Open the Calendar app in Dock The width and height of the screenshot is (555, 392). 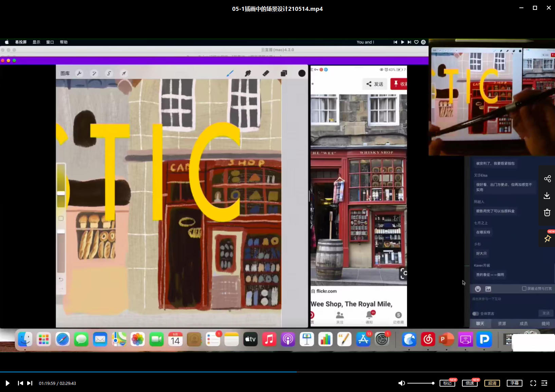coord(175,339)
